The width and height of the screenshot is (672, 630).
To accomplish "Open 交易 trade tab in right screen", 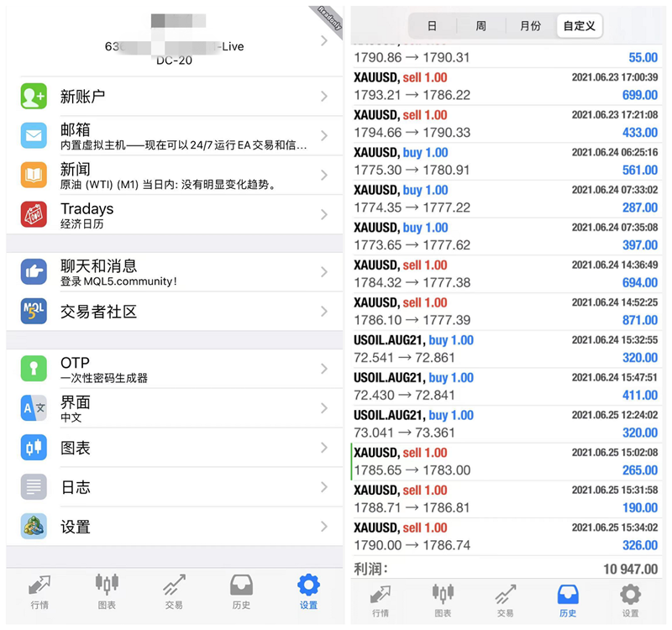I will pyautogui.click(x=506, y=601).
